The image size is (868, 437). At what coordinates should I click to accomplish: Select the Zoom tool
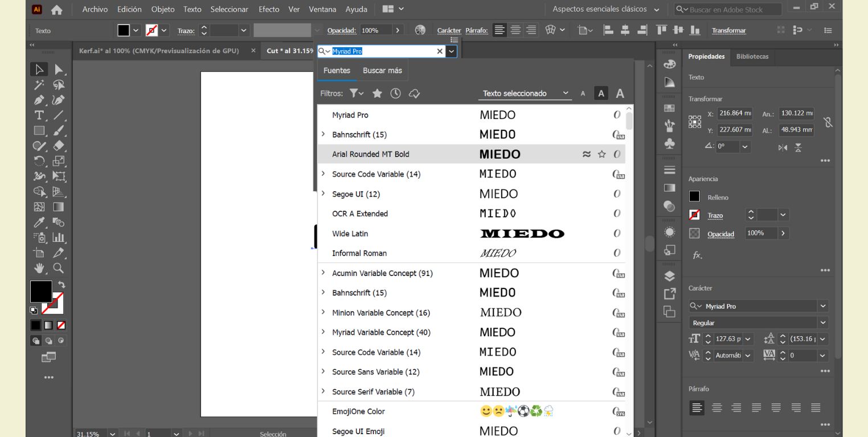coord(59,268)
